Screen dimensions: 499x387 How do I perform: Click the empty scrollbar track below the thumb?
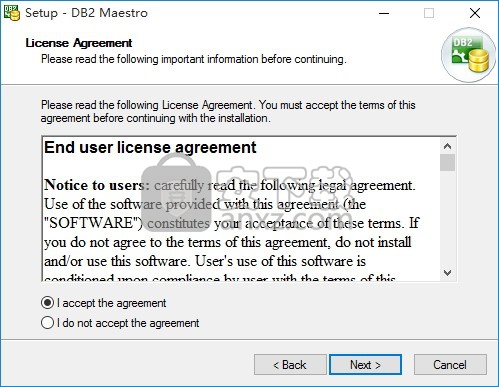(x=447, y=218)
